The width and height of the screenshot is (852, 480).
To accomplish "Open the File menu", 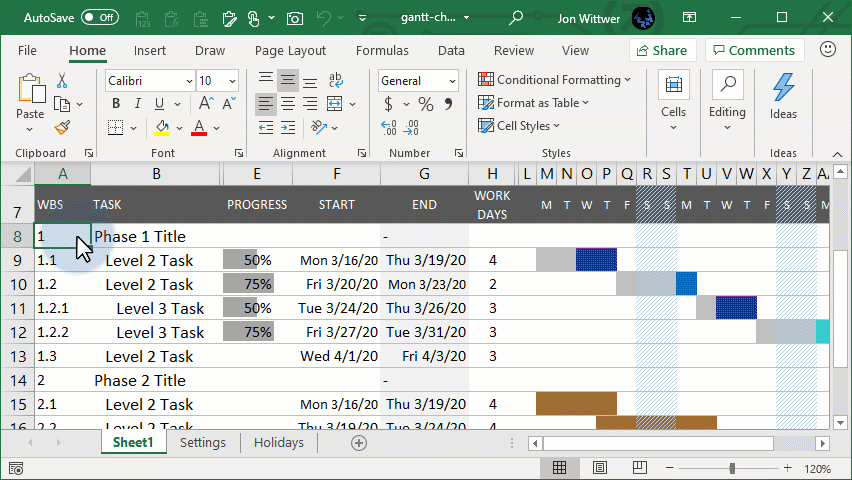I will (x=27, y=51).
